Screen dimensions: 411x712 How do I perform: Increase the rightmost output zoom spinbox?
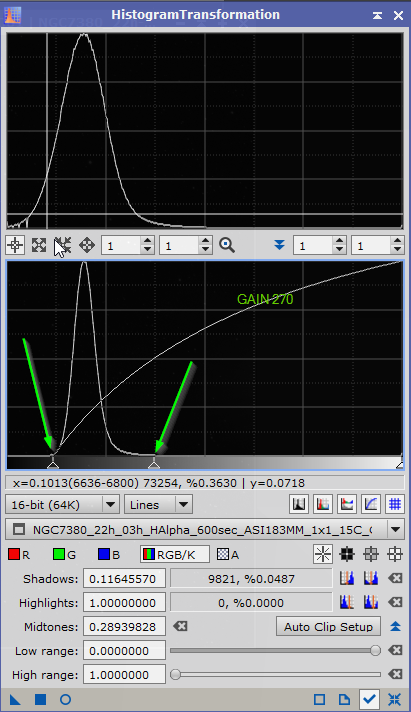pyautogui.click(x=397, y=241)
